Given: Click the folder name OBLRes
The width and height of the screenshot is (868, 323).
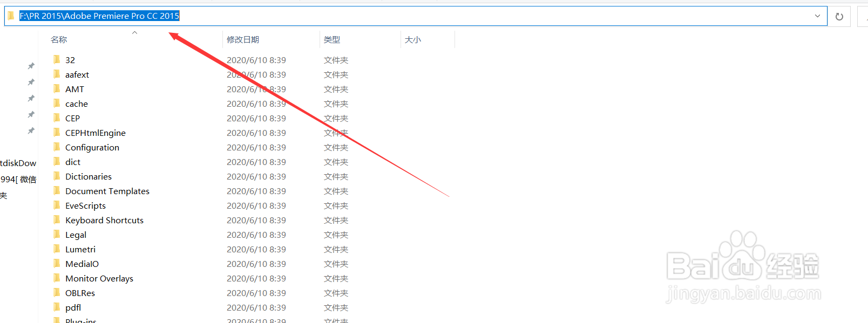Looking at the screenshot, I should pos(80,293).
